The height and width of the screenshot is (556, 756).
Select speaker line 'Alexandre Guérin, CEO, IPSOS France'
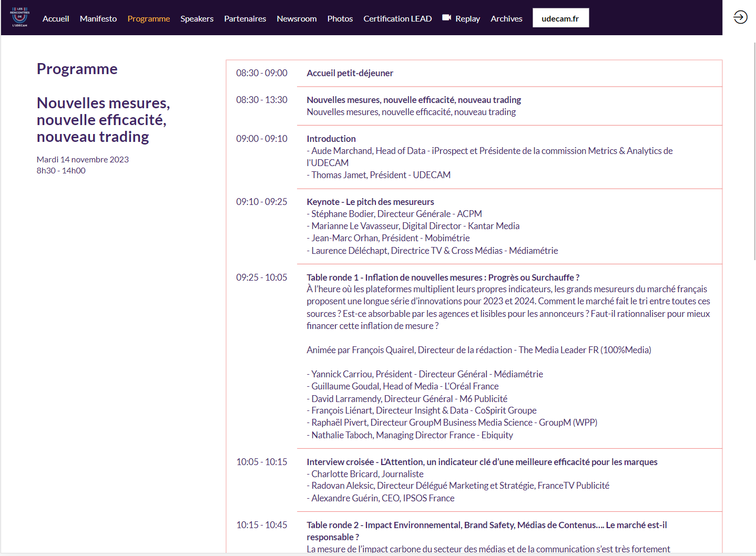[x=381, y=498]
